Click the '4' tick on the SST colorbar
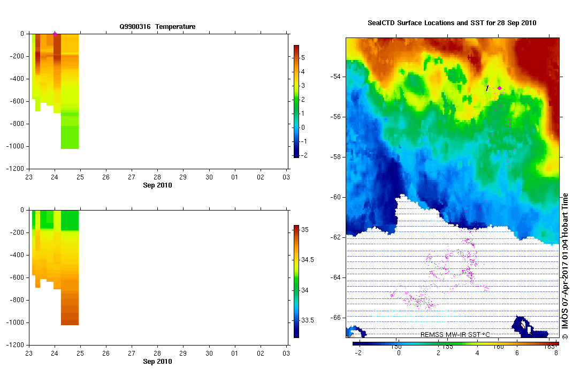Viewport: 588px width, 375px height. tap(477, 353)
